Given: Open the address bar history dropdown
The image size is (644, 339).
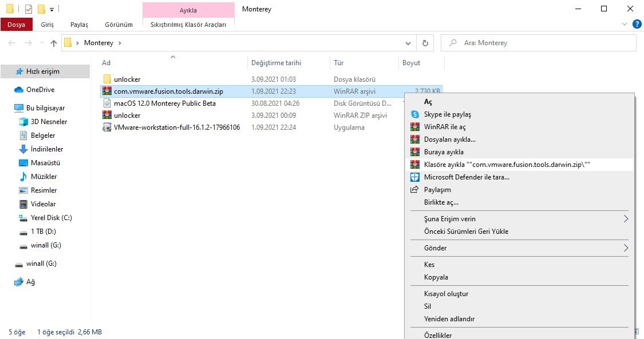Looking at the screenshot, I should click(408, 43).
